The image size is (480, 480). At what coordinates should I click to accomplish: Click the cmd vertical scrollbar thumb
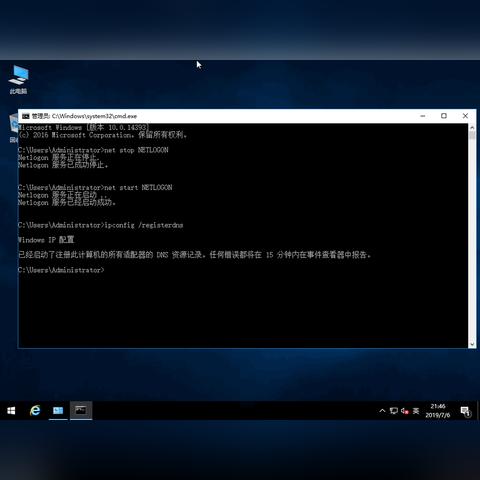point(472,135)
